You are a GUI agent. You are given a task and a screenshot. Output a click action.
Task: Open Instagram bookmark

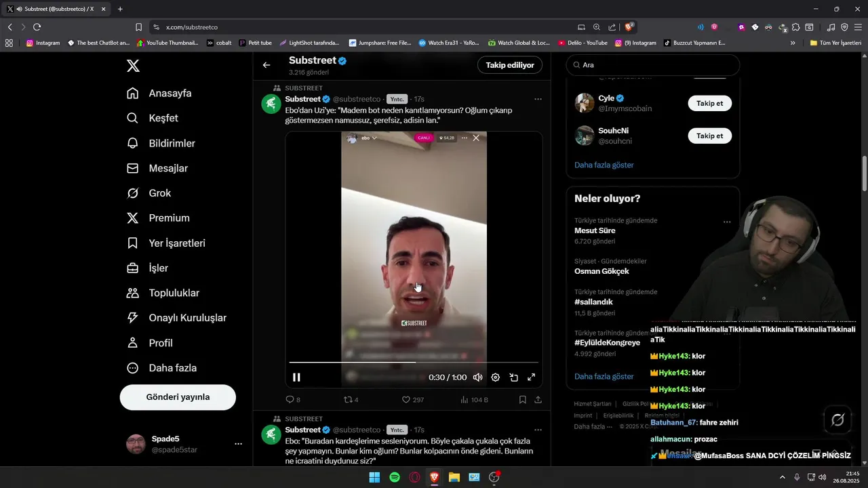click(x=43, y=43)
